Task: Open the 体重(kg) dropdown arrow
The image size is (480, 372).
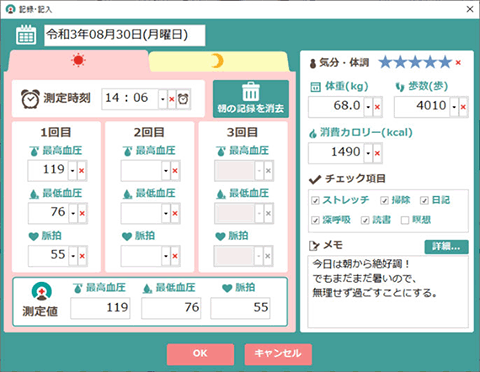Action: (368, 107)
